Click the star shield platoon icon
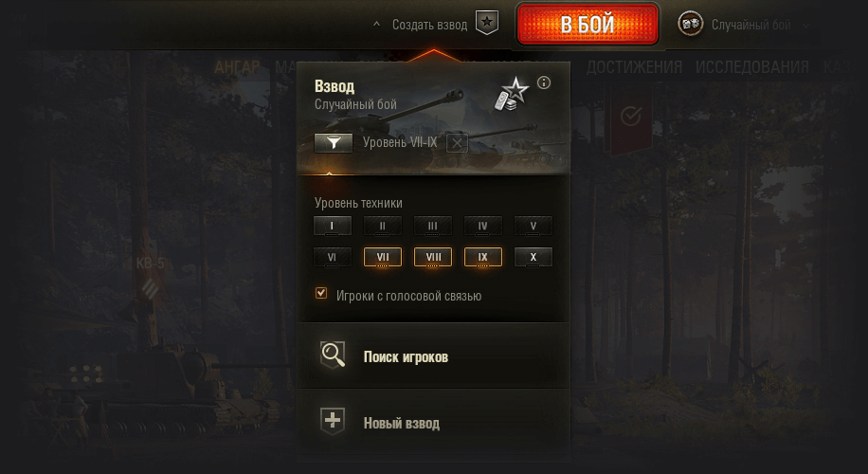Viewport: 868px width, 474px height. point(487,23)
